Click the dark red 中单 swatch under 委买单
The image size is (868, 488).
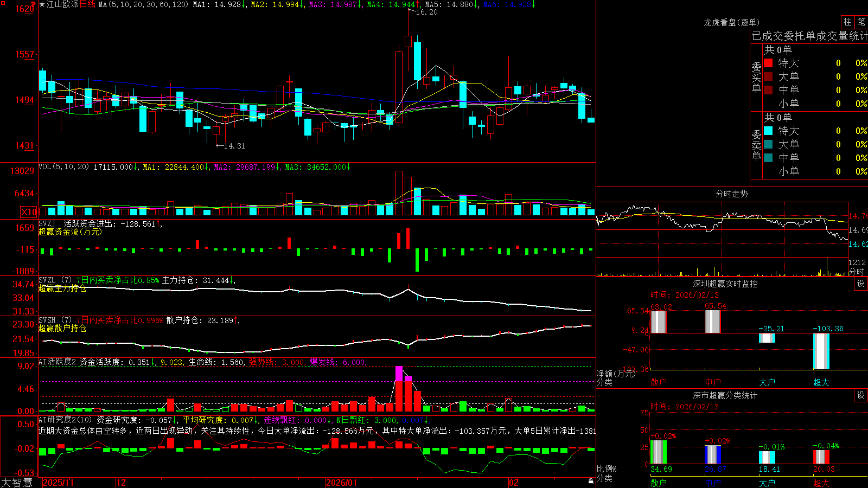pyautogui.click(x=768, y=90)
